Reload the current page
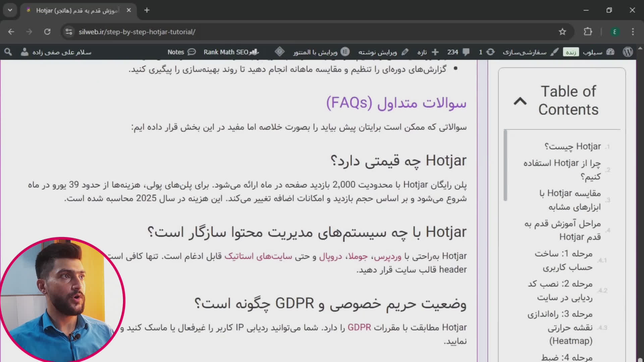Image resolution: width=644 pixels, height=362 pixels. [47, 32]
